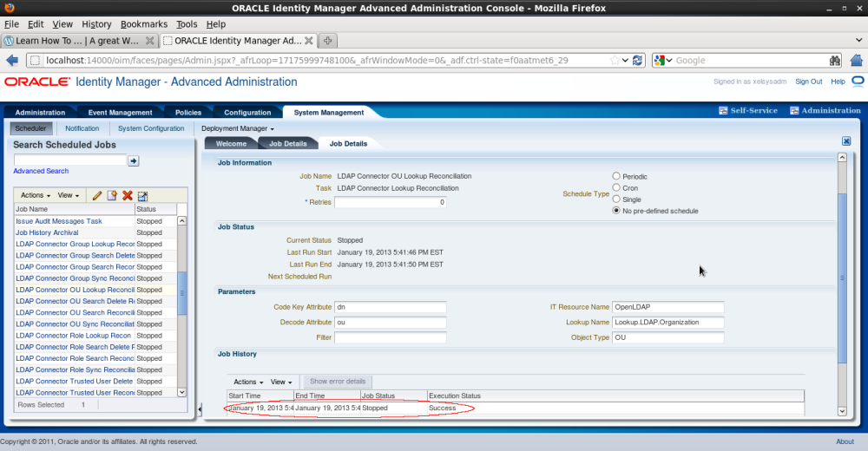The image size is (868, 451).
Task: Select Cron schedule type
Action: pos(616,187)
